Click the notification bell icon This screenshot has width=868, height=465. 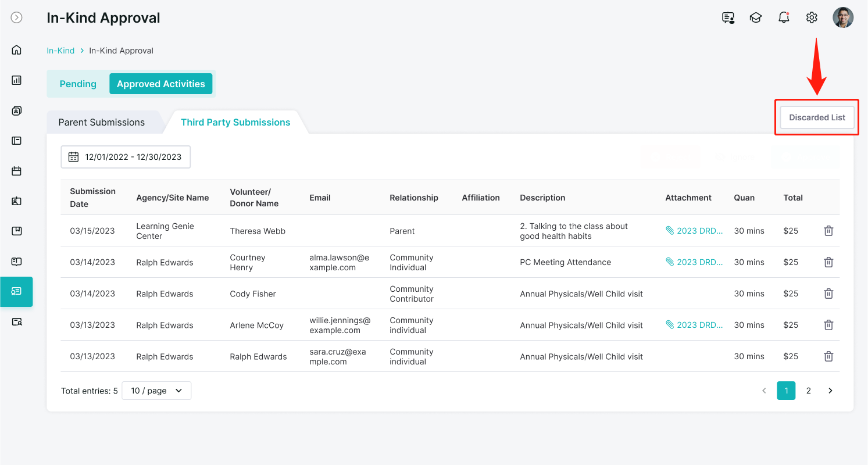click(784, 17)
